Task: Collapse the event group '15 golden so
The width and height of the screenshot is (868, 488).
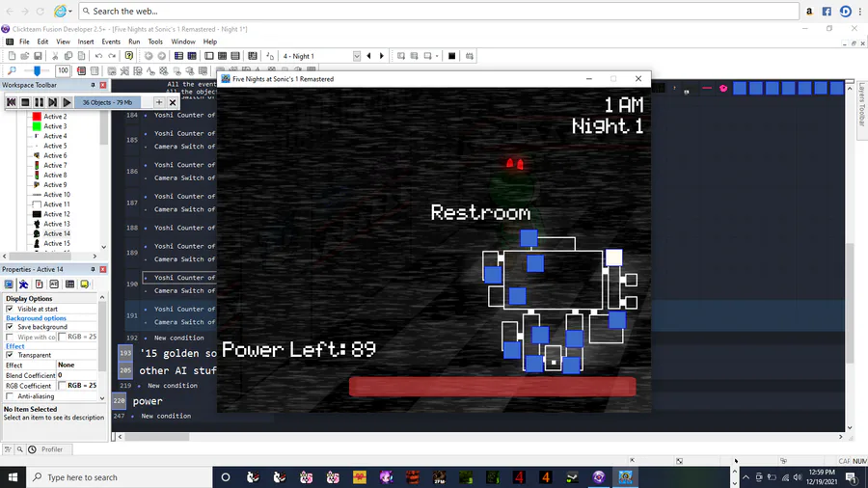Action: (125, 353)
